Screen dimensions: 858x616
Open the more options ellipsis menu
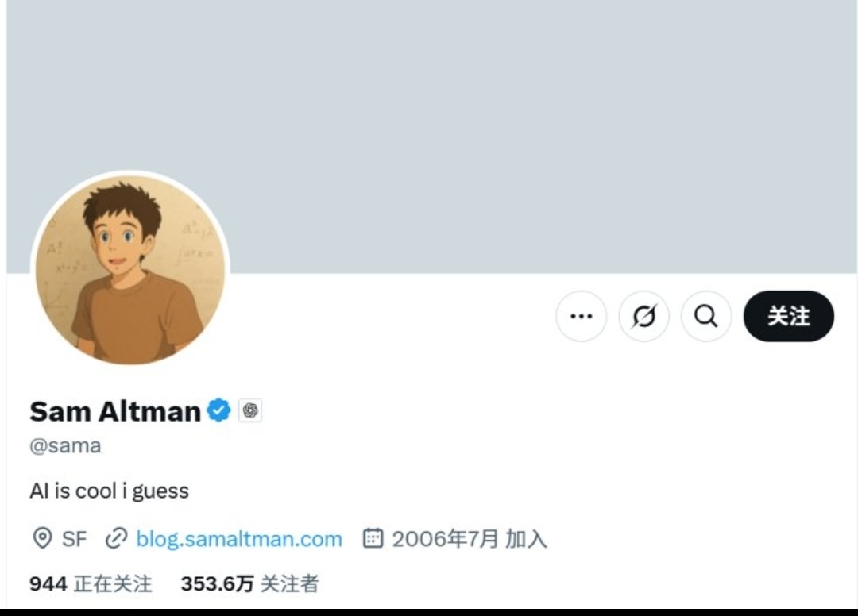(582, 316)
